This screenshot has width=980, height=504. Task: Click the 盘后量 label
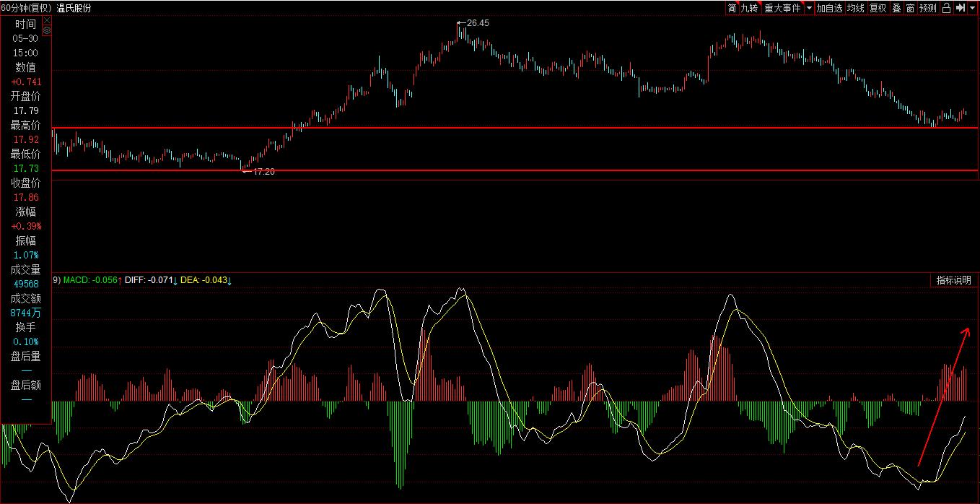[25, 356]
